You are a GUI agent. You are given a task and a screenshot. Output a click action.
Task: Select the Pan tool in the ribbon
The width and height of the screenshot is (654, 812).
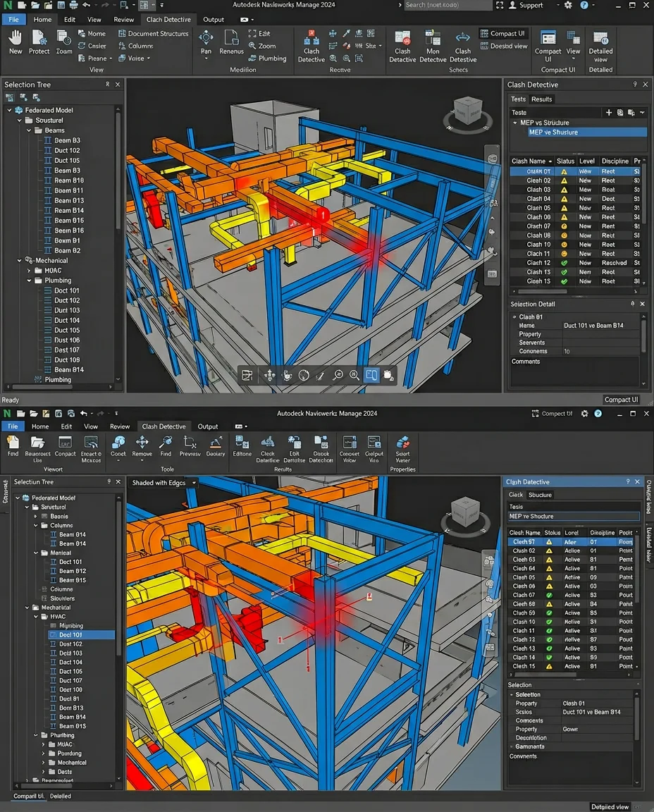coord(206,42)
